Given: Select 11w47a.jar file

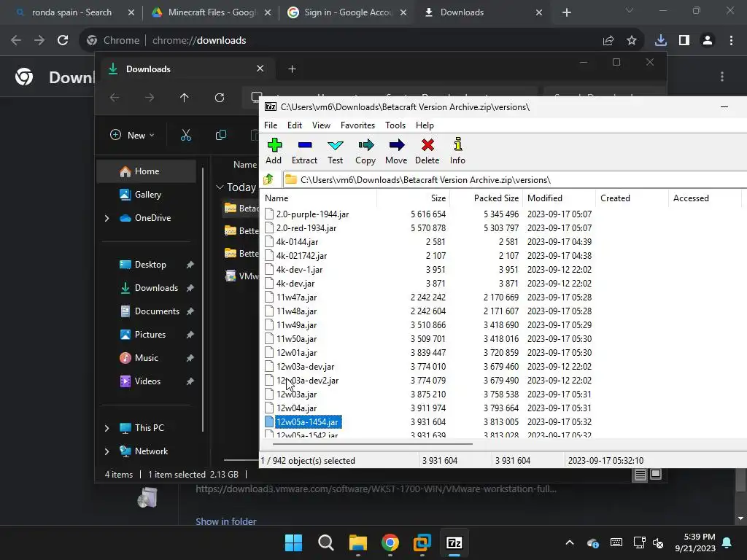Looking at the screenshot, I should point(296,297).
